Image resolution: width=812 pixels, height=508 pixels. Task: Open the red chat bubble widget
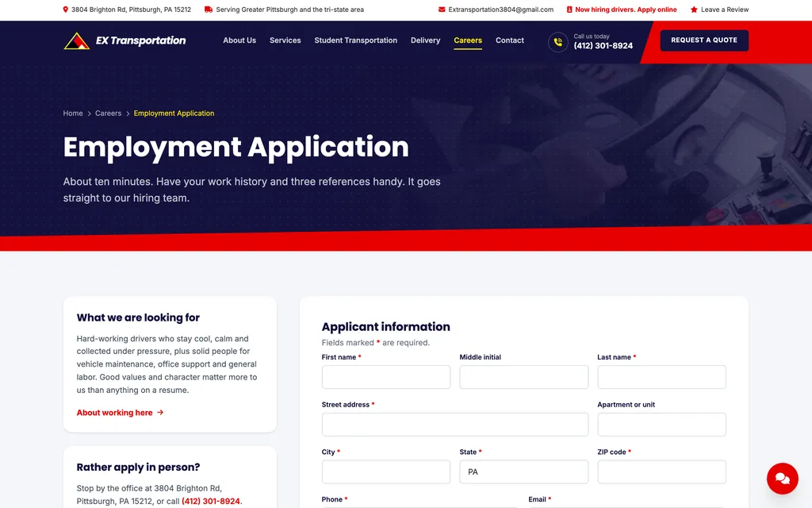click(782, 478)
